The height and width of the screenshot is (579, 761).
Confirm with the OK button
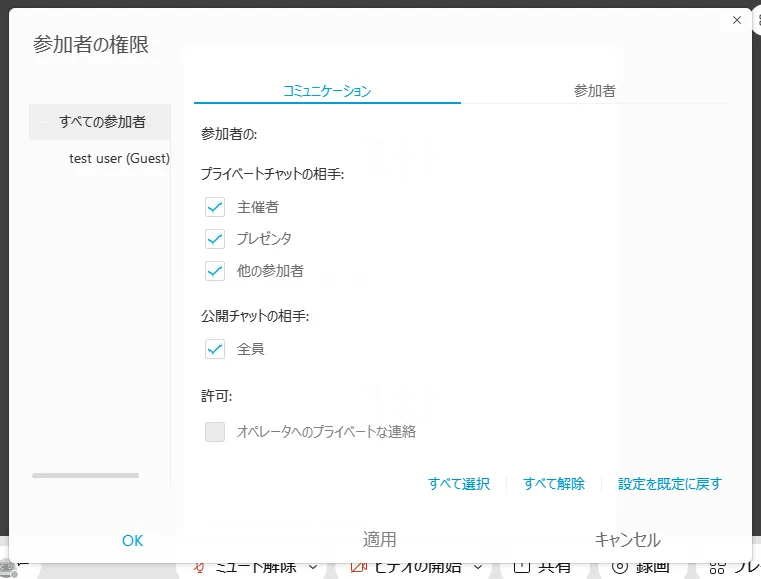pos(133,540)
